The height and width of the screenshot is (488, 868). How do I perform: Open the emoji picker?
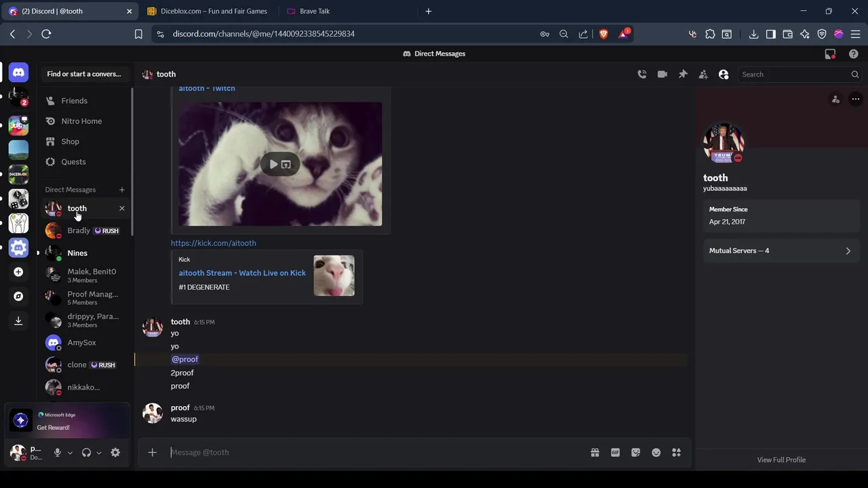656,453
